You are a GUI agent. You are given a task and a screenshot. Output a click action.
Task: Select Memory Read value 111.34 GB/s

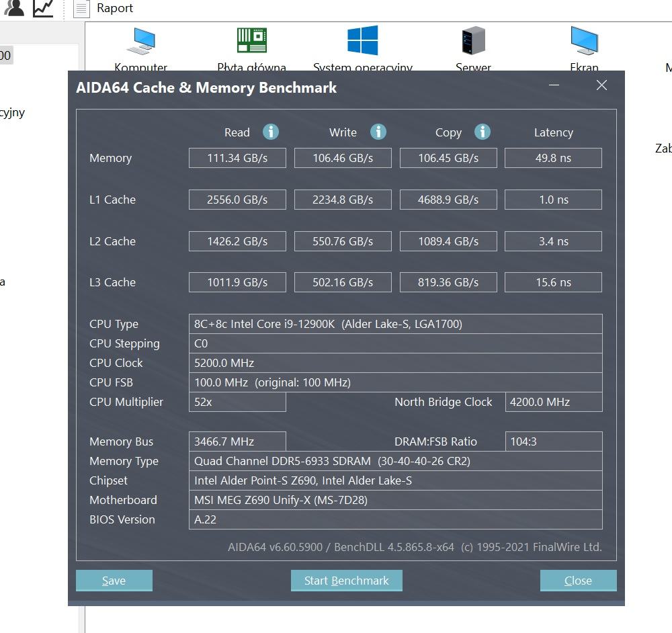click(237, 158)
